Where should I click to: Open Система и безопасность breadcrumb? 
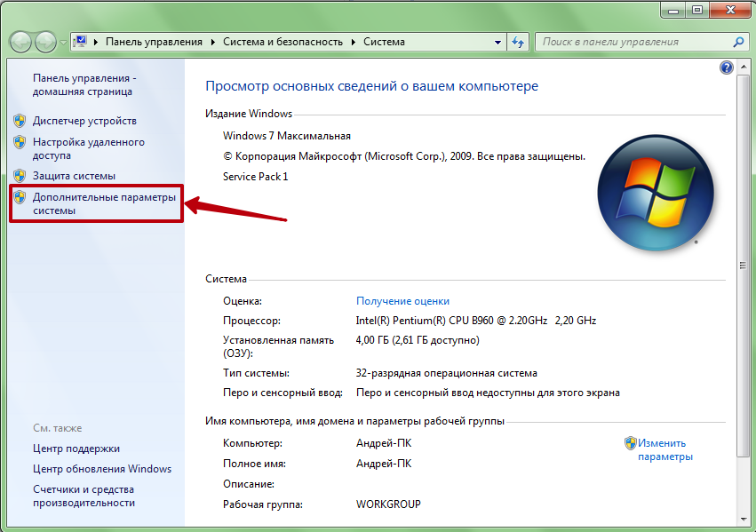pos(283,42)
